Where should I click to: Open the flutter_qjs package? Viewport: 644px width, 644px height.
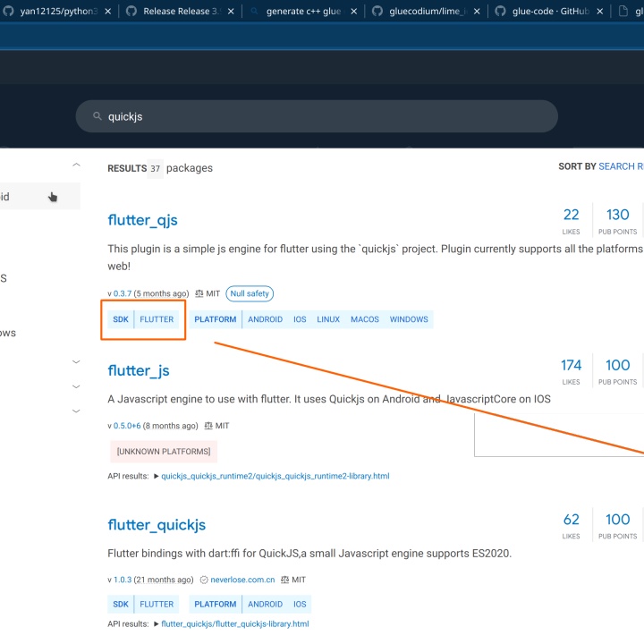(x=142, y=220)
